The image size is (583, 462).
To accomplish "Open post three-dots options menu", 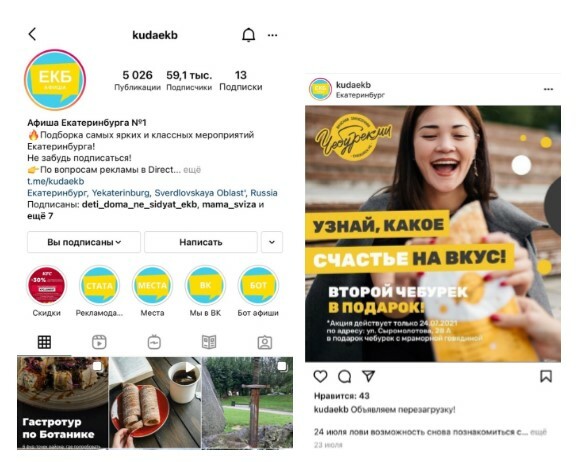I will click(548, 89).
